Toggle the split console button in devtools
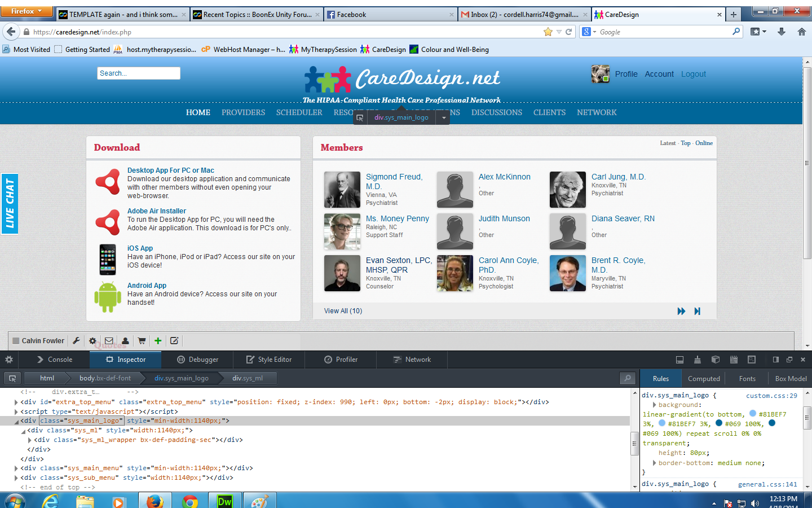 679,360
